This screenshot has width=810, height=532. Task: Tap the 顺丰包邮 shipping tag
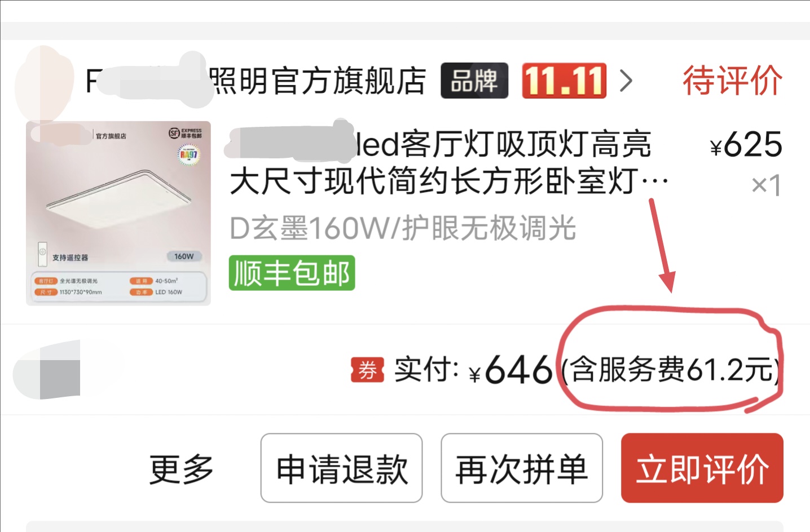(292, 273)
